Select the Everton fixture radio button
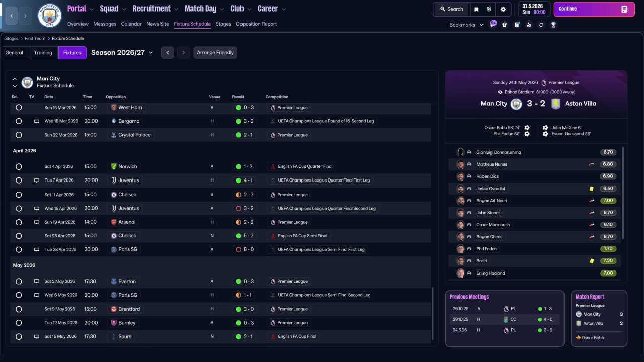 [19, 282]
